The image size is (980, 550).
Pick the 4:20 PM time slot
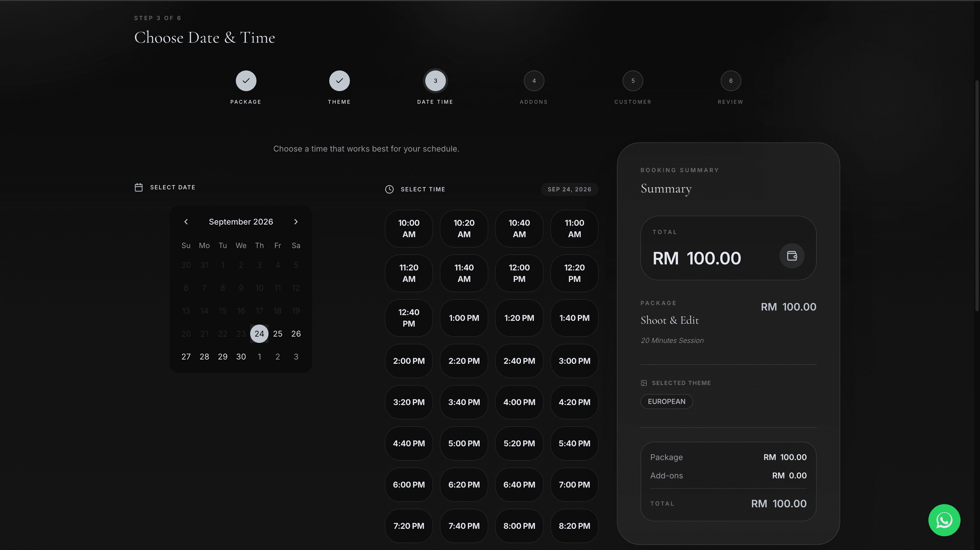[574, 402]
